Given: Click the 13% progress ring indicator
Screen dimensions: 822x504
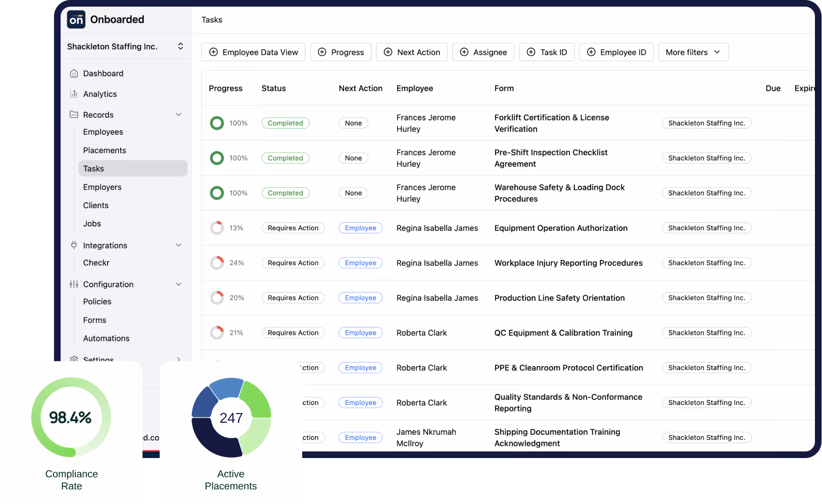Looking at the screenshot, I should [x=217, y=228].
